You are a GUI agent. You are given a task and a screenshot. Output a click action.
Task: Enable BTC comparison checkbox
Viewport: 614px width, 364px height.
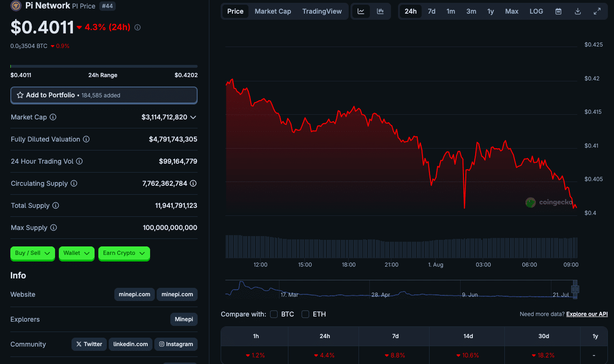pyautogui.click(x=274, y=314)
